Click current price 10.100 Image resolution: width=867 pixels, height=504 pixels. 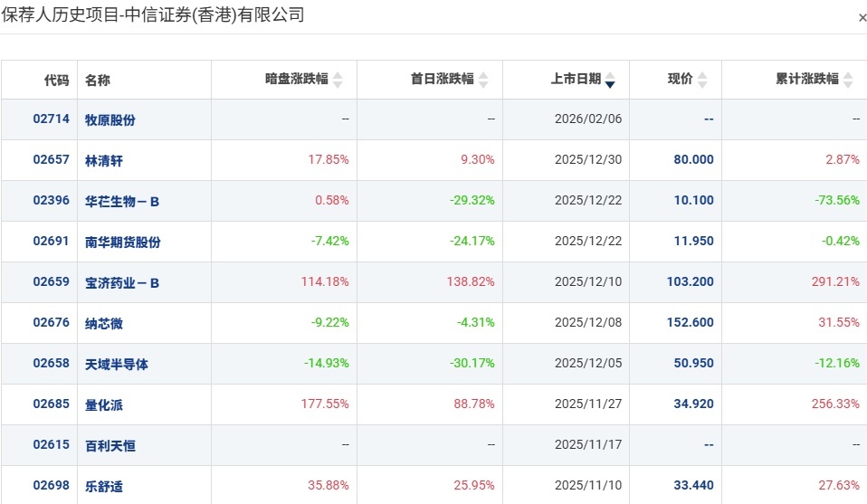(x=693, y=201)
